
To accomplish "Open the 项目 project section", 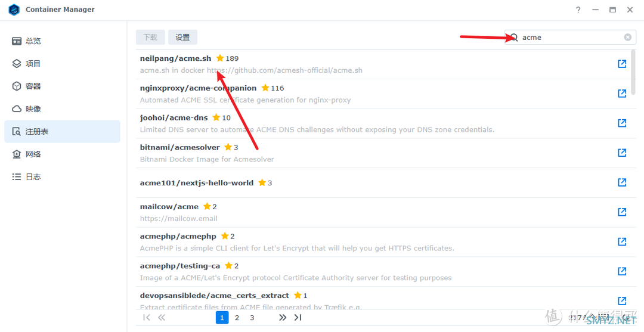I will coord(62,64).
